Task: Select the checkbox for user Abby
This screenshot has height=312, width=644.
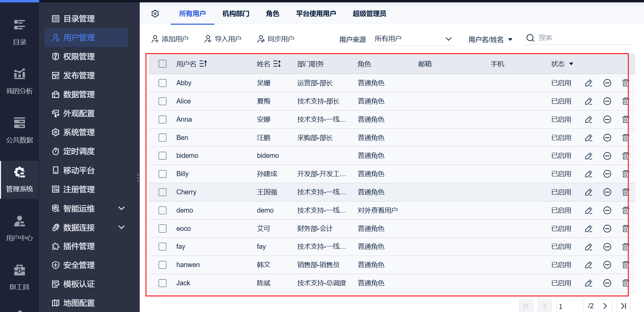Action: [x=163, y=83]
